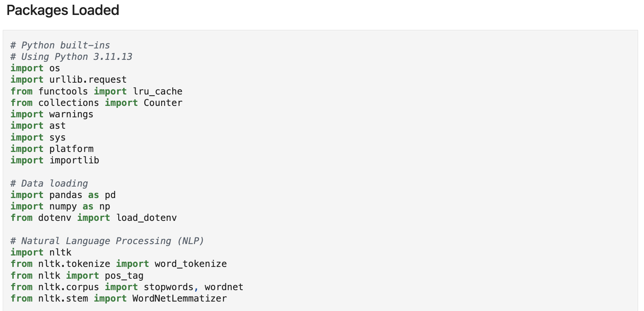Click the "stopwords" import name

(x=169, y=287)
